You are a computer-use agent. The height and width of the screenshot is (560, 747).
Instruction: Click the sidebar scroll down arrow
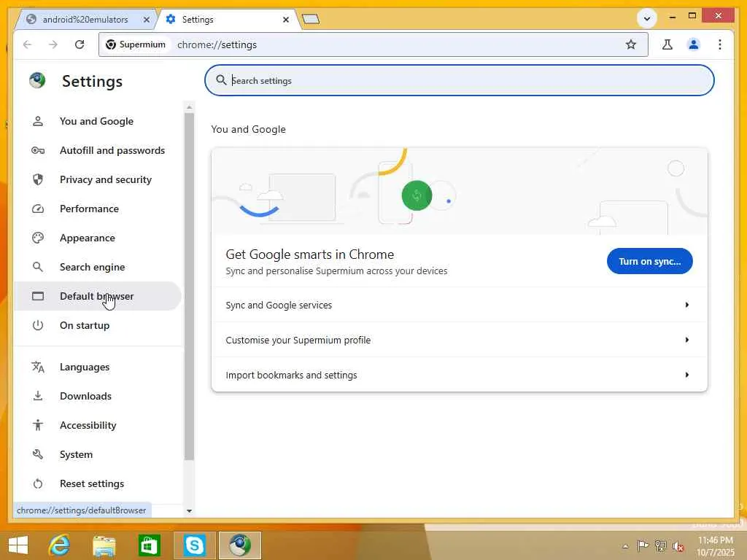[189, 511]
